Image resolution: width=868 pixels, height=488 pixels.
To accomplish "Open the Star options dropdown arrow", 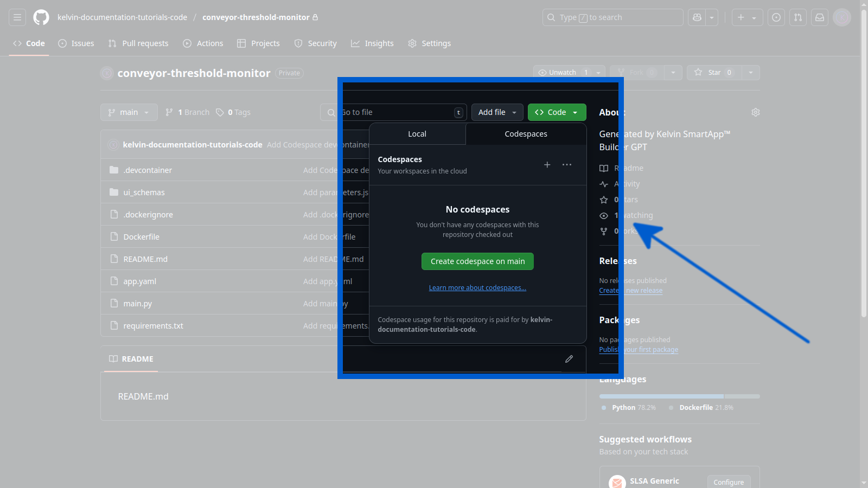I will click(x=751, y=72).
